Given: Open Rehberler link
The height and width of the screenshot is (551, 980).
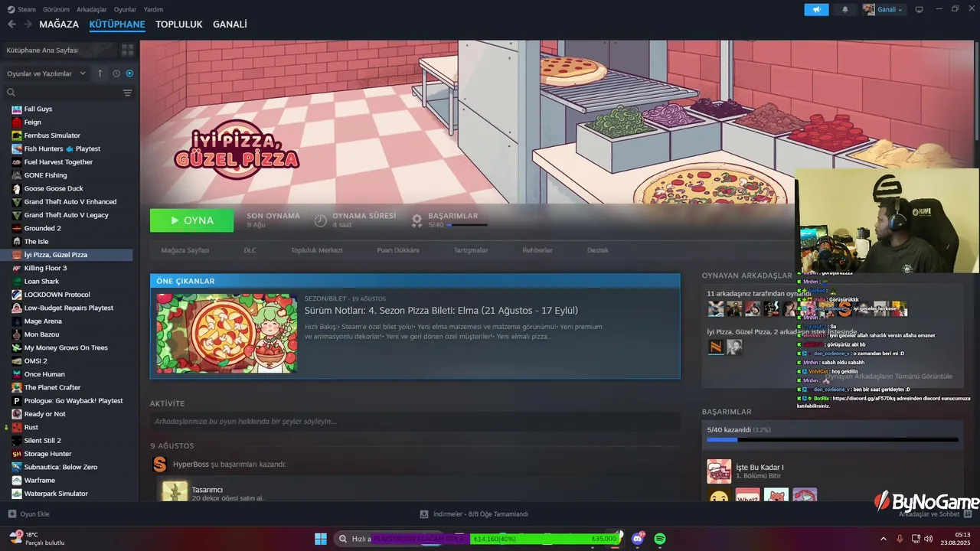Looking at the screenshot, I should (x=537, y=250).
